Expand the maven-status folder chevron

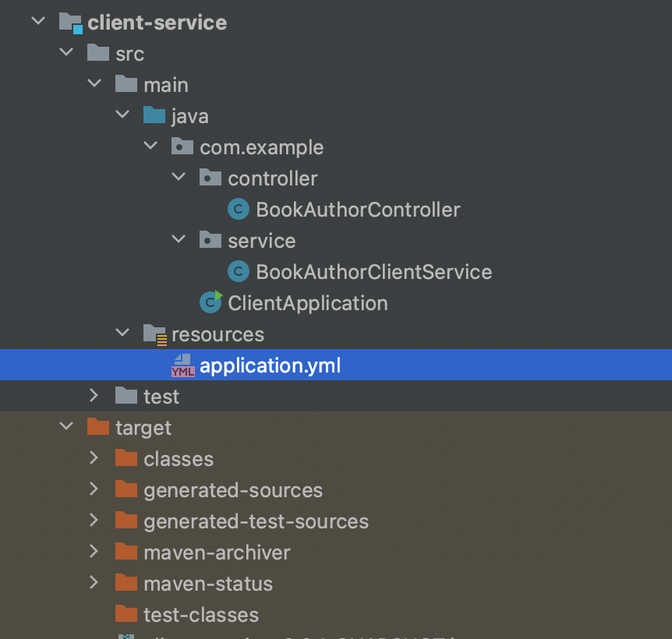[x=94, y=582]
